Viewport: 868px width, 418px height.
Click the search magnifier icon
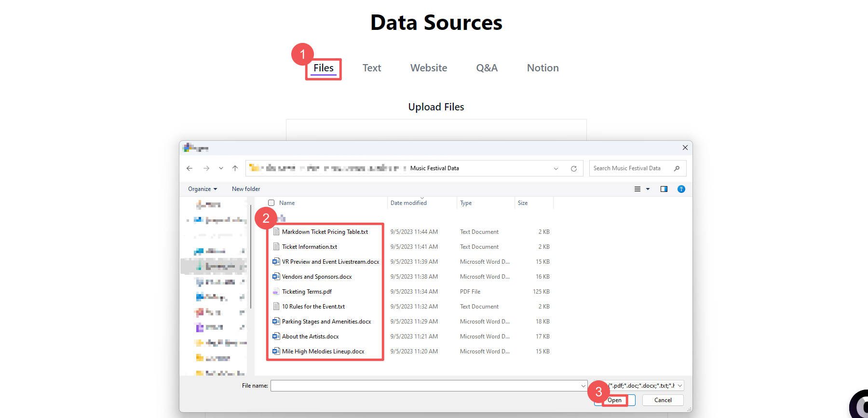pyautogui.click(x=677, y=168)
